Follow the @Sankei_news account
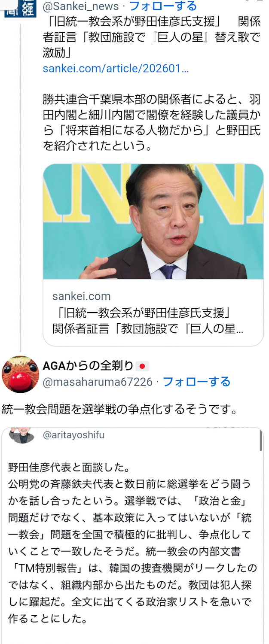The height and width of the screenshot is (644, 269). click(x=163, y=6)
